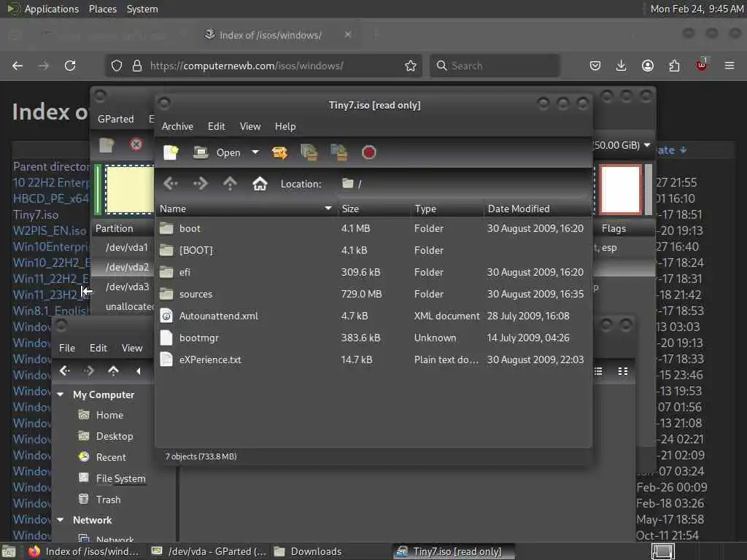Switch to Downloads window in taskbar
Image resolution: width=747 pixels, height=560 pixels.
(309, 551)
